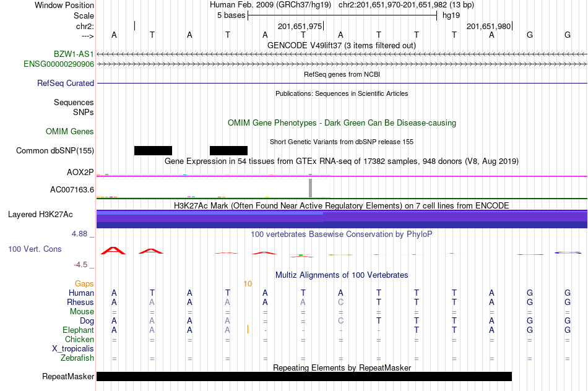The image size is (588, 391).
Task: Click the Layered H3K27Ac track label
Action: pyautogui.click(x=40, y=215)
